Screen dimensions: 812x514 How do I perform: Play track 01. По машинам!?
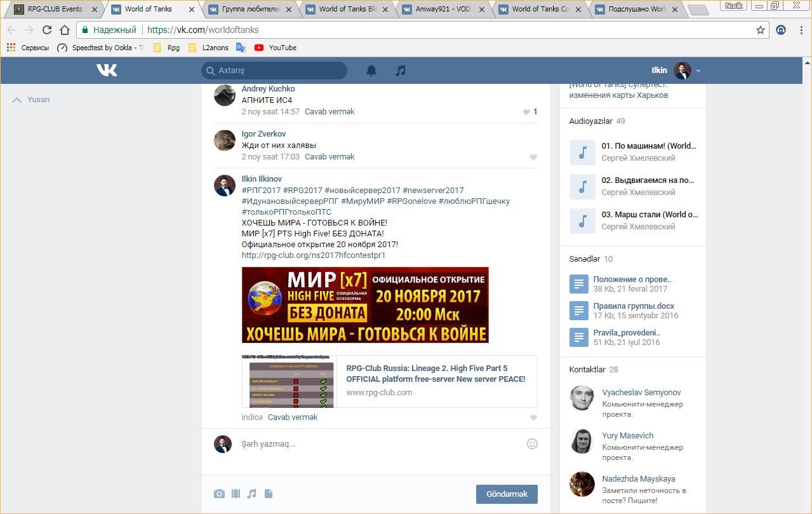[582, 152]
